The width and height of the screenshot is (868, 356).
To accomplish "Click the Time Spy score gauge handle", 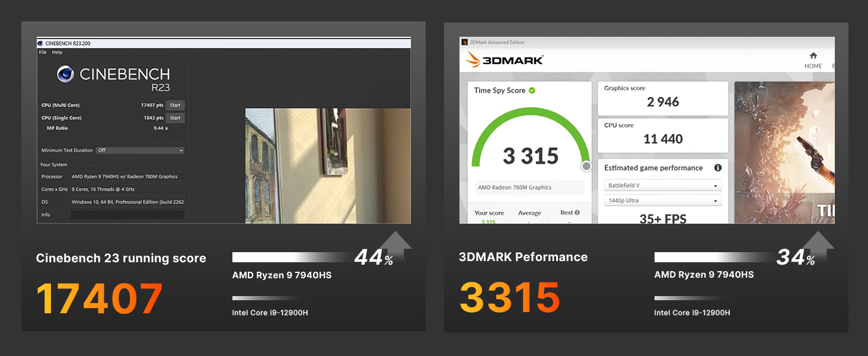I will click(x=586, y=166).
